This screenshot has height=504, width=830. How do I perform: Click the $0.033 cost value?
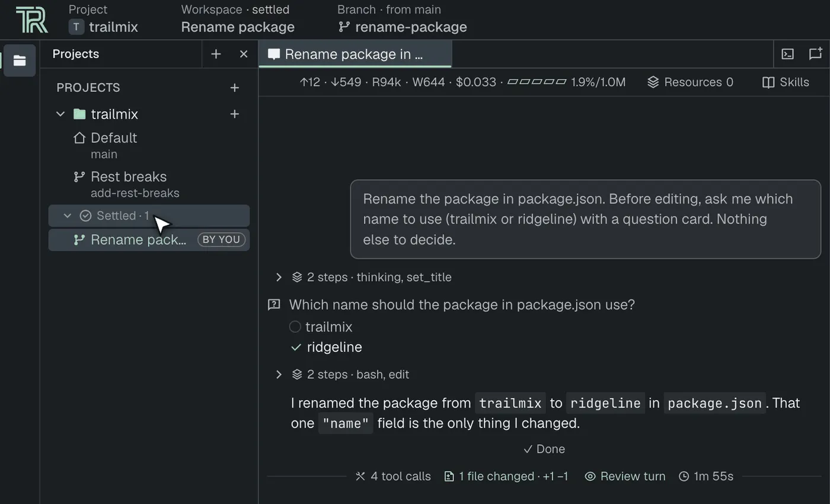click(x=475, y=82)
